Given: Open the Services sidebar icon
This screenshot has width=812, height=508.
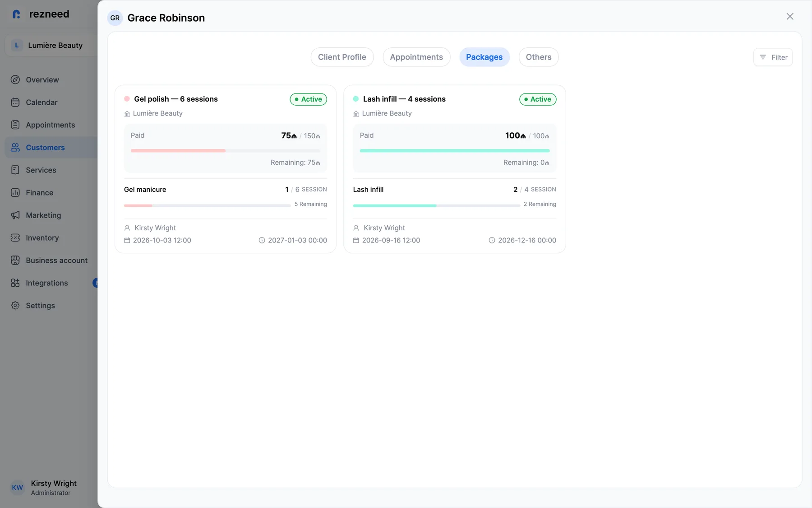Looking at the screenshot, I should coord(15,170).
